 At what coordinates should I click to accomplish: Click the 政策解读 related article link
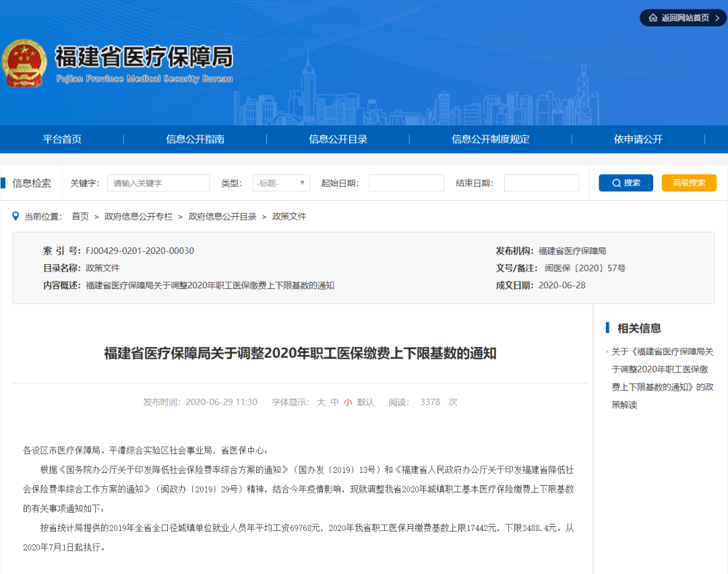(x=659, y=378)
